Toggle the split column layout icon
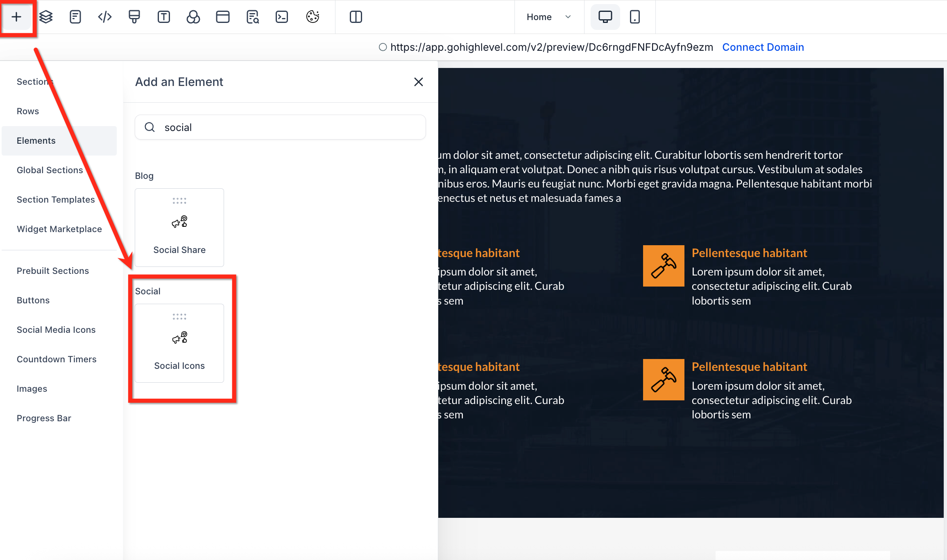 click(356, 17)
